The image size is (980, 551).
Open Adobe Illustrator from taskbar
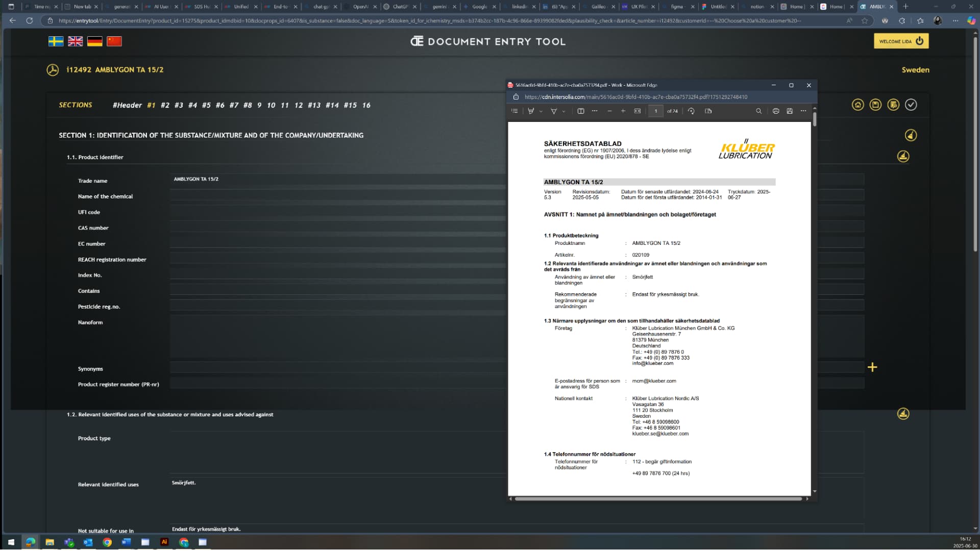(164, 542)
